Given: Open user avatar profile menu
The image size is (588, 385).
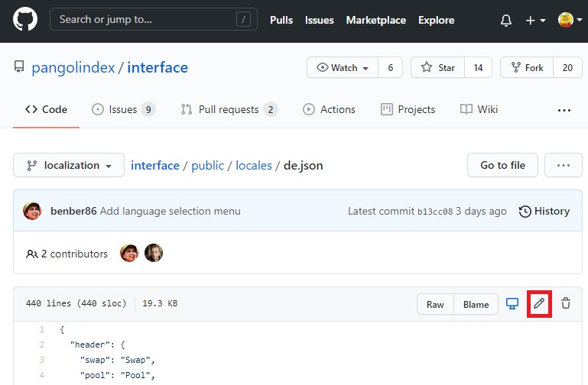Looking at the screenshot, I should point(570,20).
